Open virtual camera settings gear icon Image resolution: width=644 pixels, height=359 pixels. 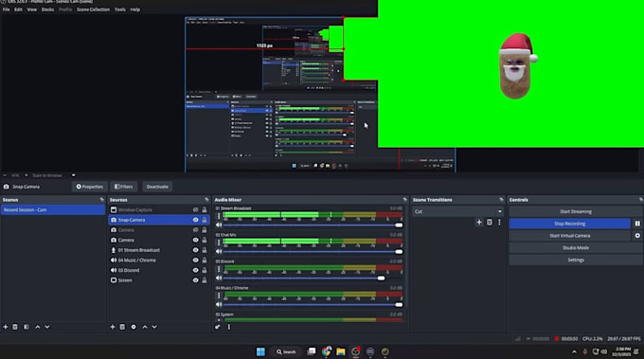[637, 236]
